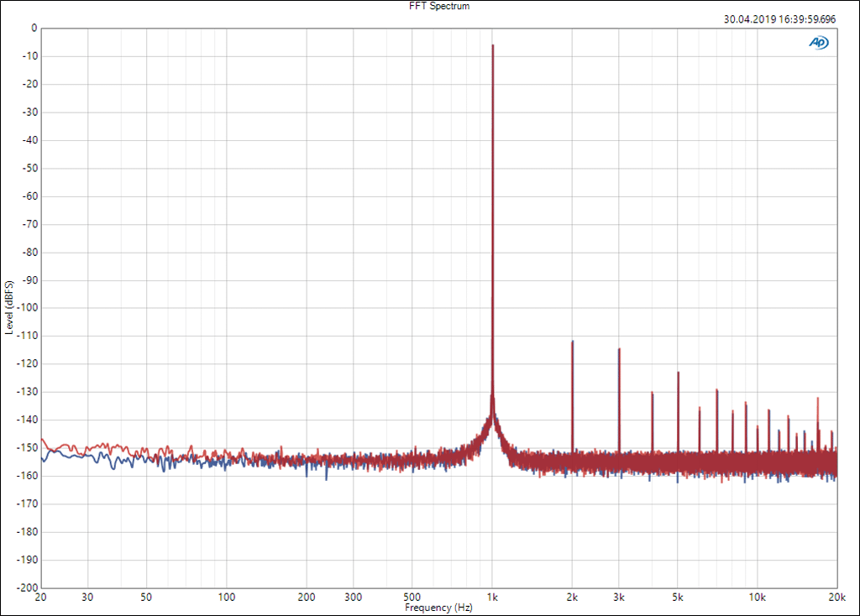Click the 100 tick label on frequency axis
The height and width of the screenshot is (616, 860).
pos(227,598)
